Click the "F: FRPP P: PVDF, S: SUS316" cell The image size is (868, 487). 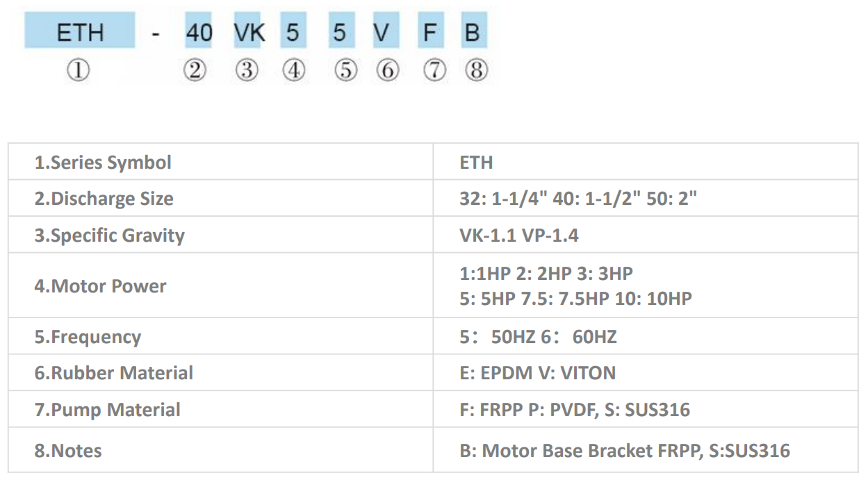tap(575, 410)
